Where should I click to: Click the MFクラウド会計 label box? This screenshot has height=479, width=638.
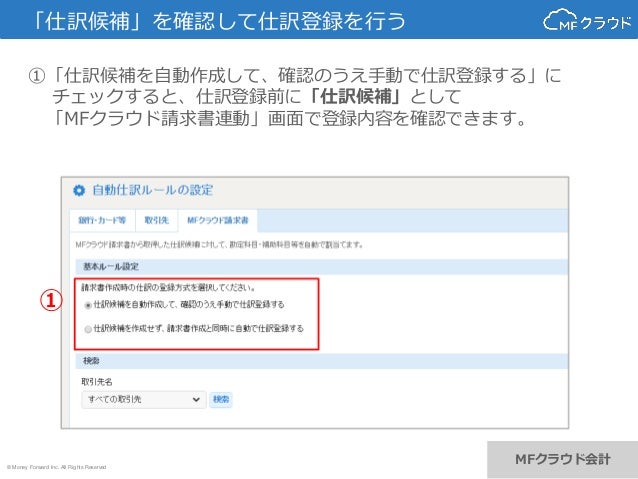(x=562, y=459)
